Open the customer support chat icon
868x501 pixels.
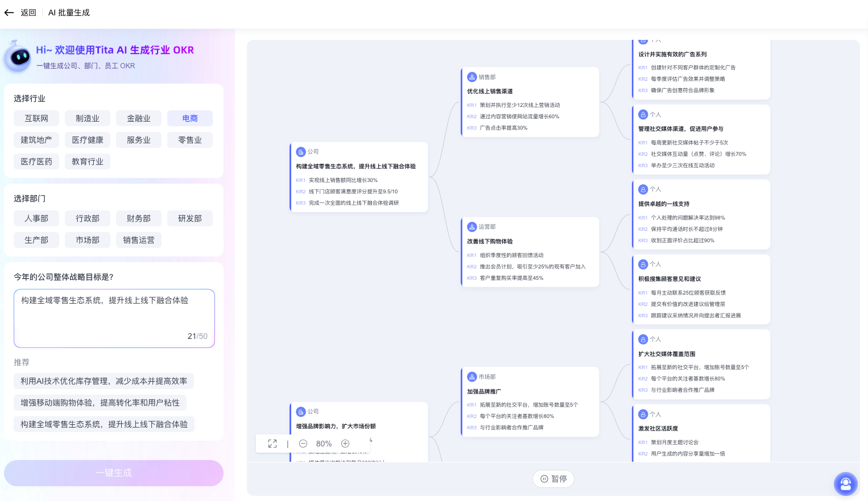point(845,484)
